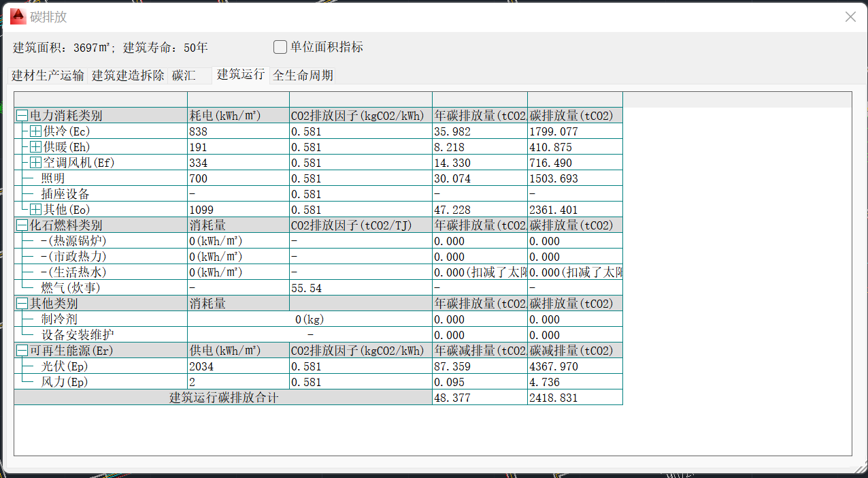868x478 pixels.
Task: Switch to the 全生命周期 tab
Action: point(303,76)
